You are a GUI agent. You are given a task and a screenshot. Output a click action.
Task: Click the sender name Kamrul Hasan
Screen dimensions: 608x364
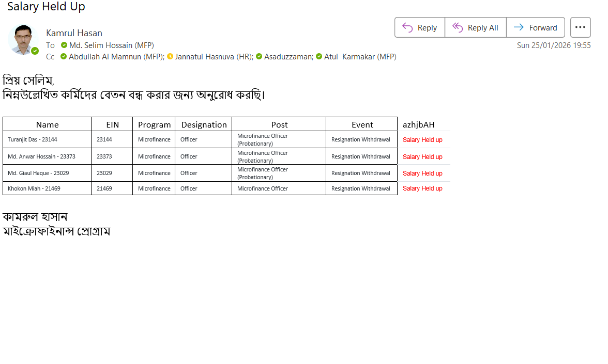click(x=74, y=33)
